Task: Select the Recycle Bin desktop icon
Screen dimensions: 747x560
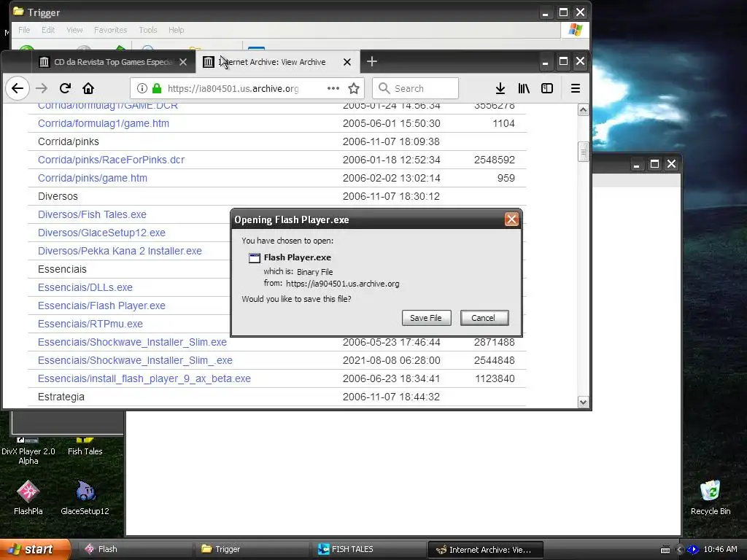Action: pos(711,497)
